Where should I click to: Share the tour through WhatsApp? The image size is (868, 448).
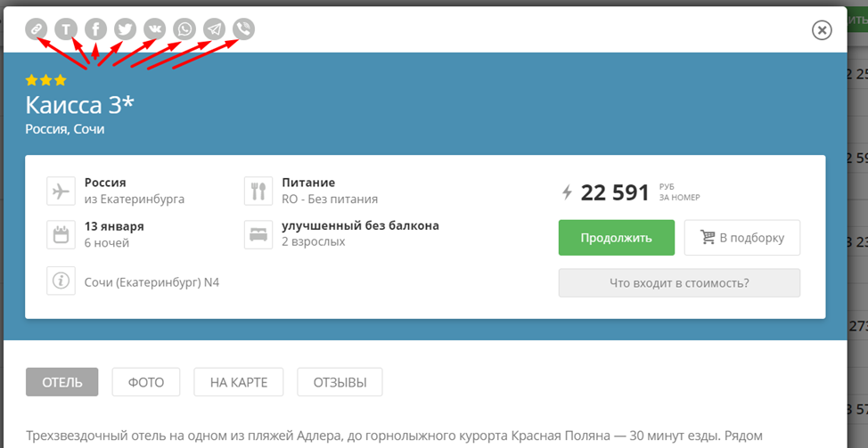tap(184, 29)
